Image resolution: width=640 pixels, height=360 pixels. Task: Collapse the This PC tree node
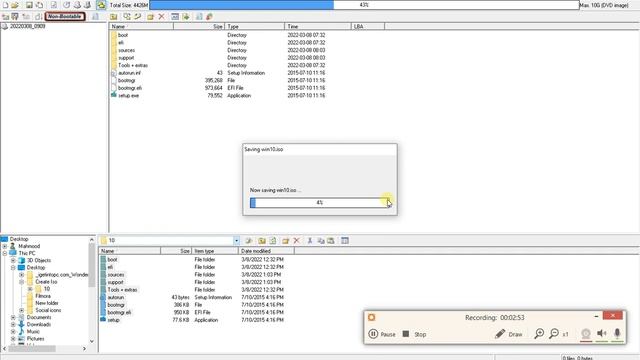[4, 253]
